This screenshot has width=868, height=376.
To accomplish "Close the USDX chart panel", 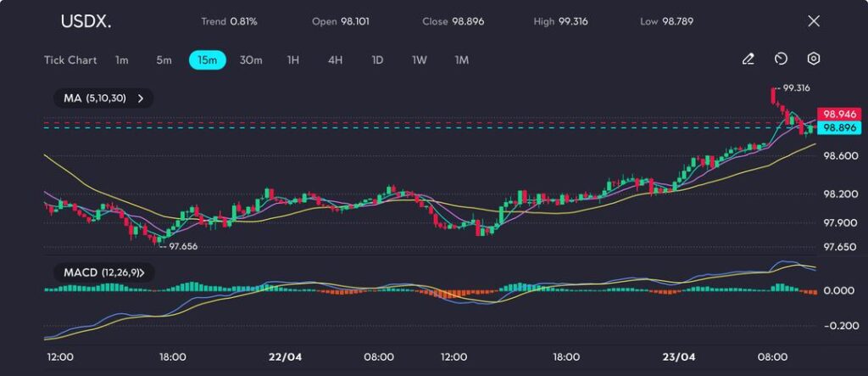I will (x=814, y=21).
